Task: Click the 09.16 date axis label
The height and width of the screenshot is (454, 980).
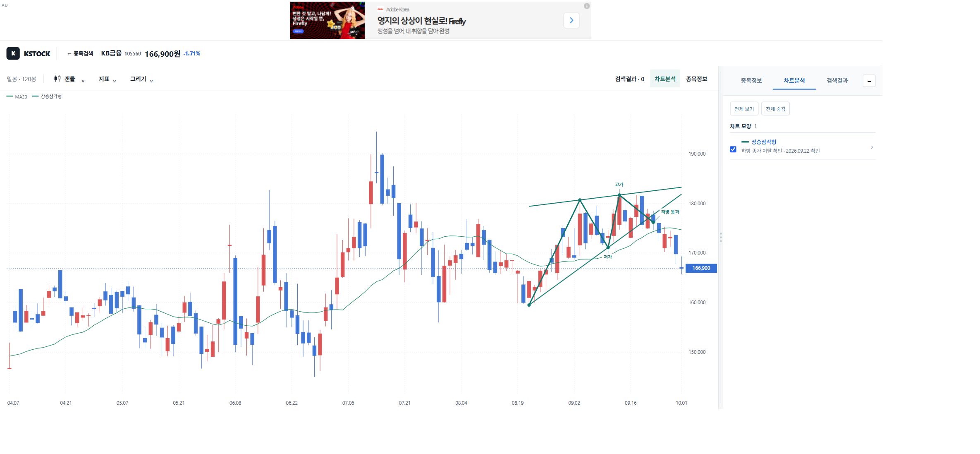Action: coord(631,403)
